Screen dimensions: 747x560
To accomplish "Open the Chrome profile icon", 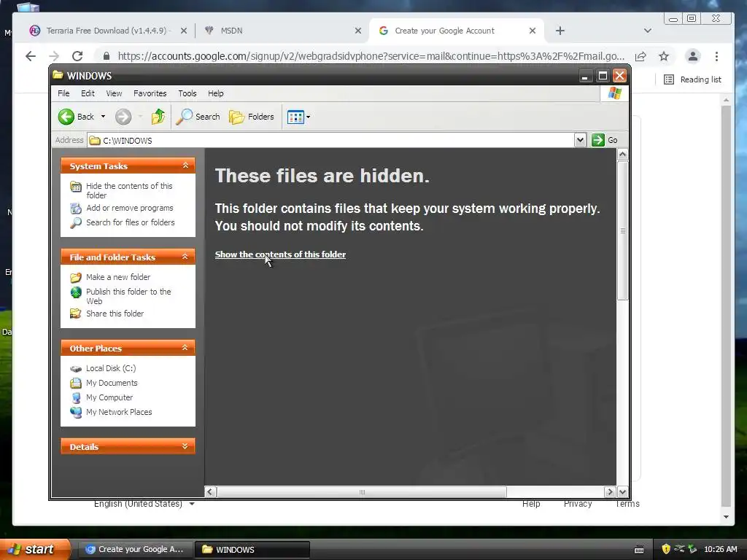I will [x=693, y=56].
